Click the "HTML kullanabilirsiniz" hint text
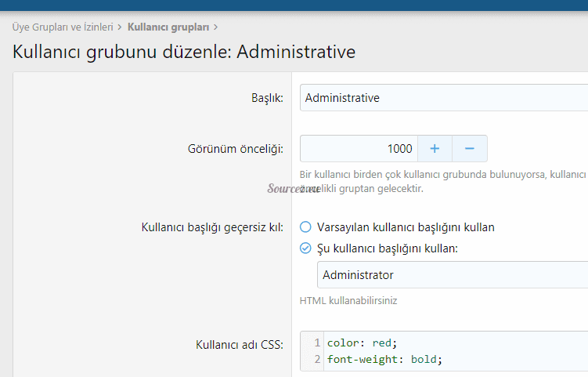This screenshot has width=588, height=377. point(353,301)
